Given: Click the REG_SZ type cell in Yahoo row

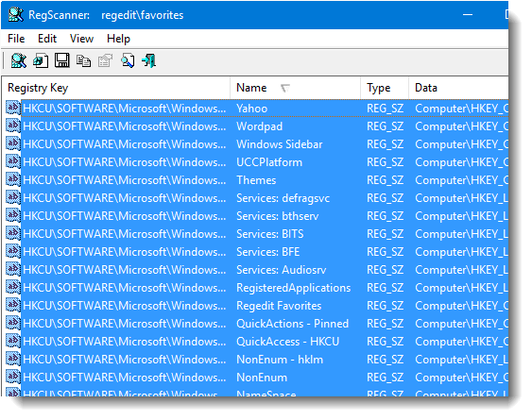Looking at the screenshot, I should (386, 109).
